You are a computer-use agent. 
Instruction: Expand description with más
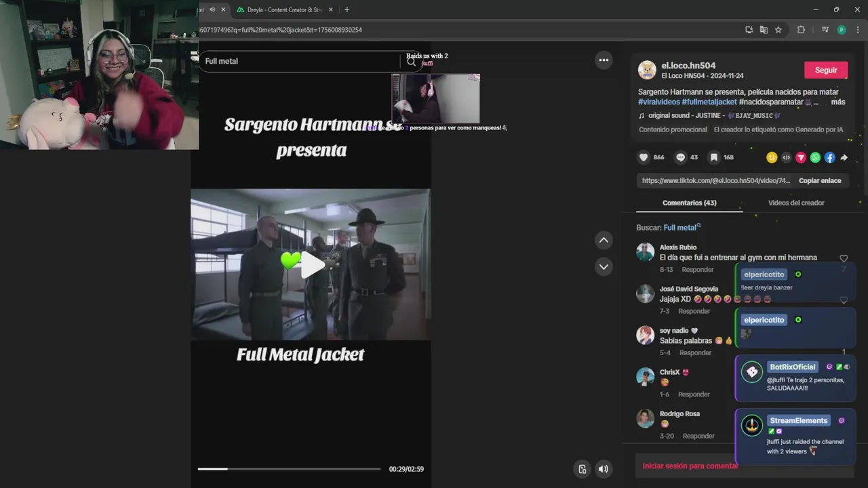pyautogui.click(x=837, y=102)
